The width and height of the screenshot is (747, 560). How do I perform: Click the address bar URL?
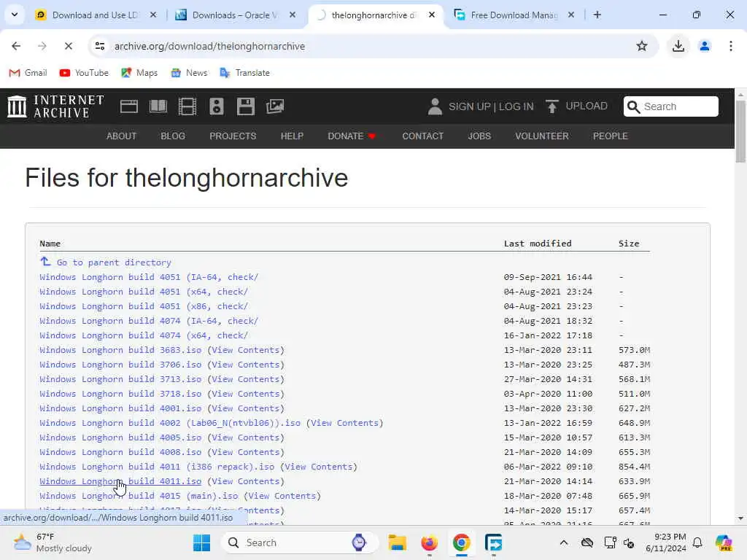(x=209, y=46)
